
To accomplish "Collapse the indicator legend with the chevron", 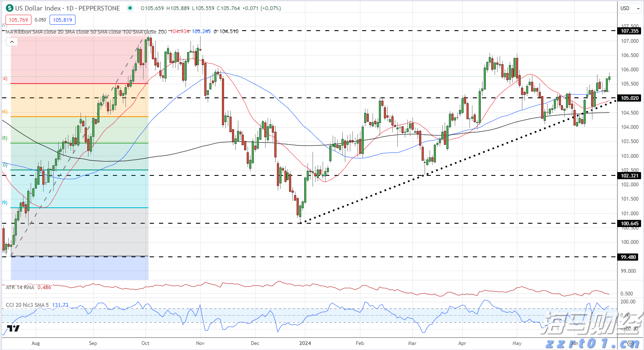I will point(12,42).
